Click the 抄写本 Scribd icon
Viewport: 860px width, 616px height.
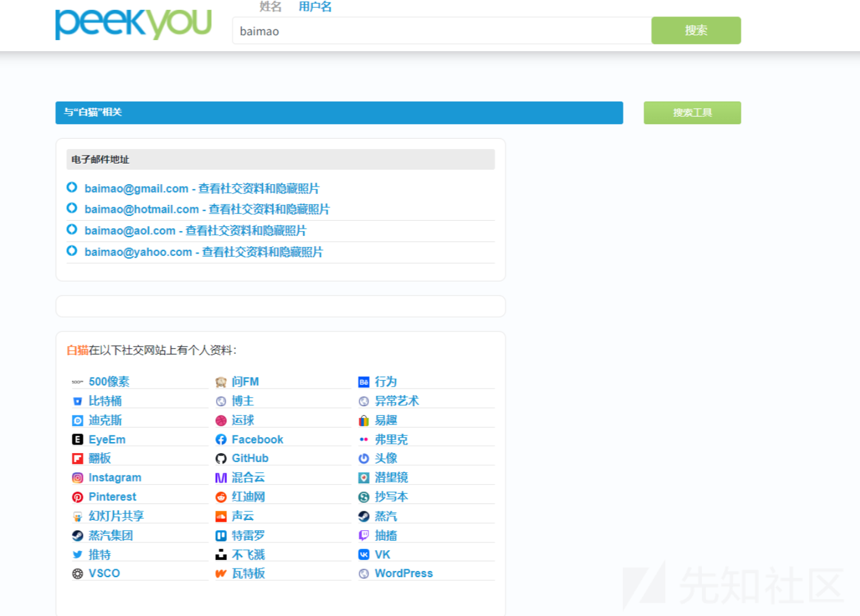(364, 497)
